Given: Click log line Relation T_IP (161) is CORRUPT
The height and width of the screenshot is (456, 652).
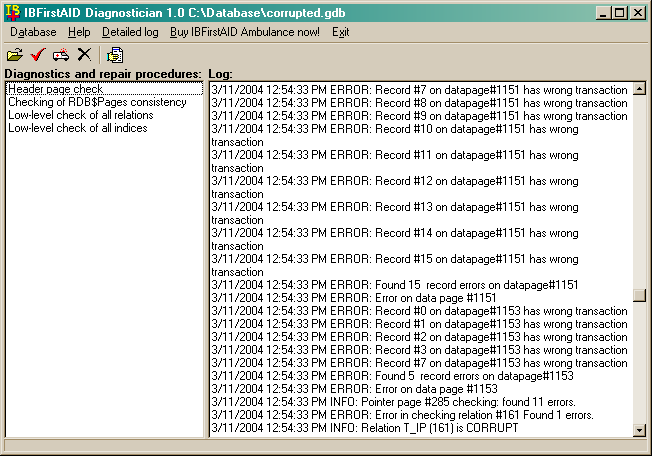Looking at the screenshot, I should click(365, 427).
